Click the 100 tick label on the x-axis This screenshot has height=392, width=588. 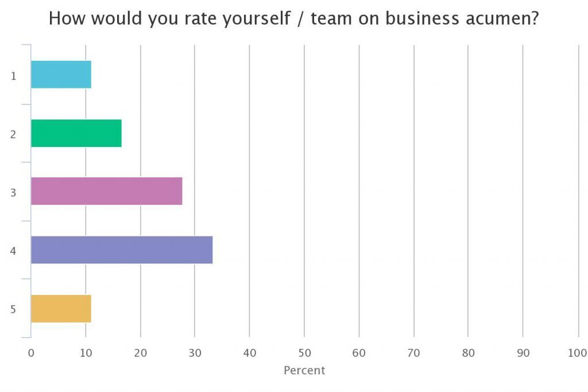point(577,353)
